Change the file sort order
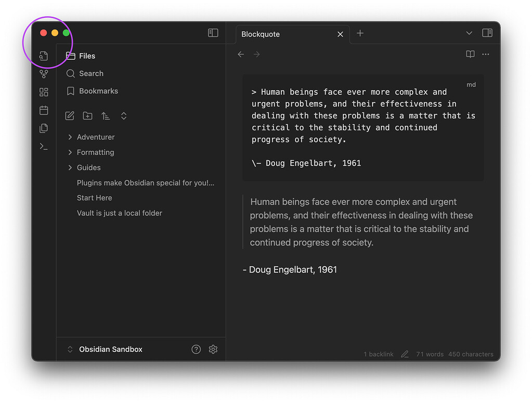Image resolution: width=532 pixels, height=403 pixels. click(x=106, y=115)
